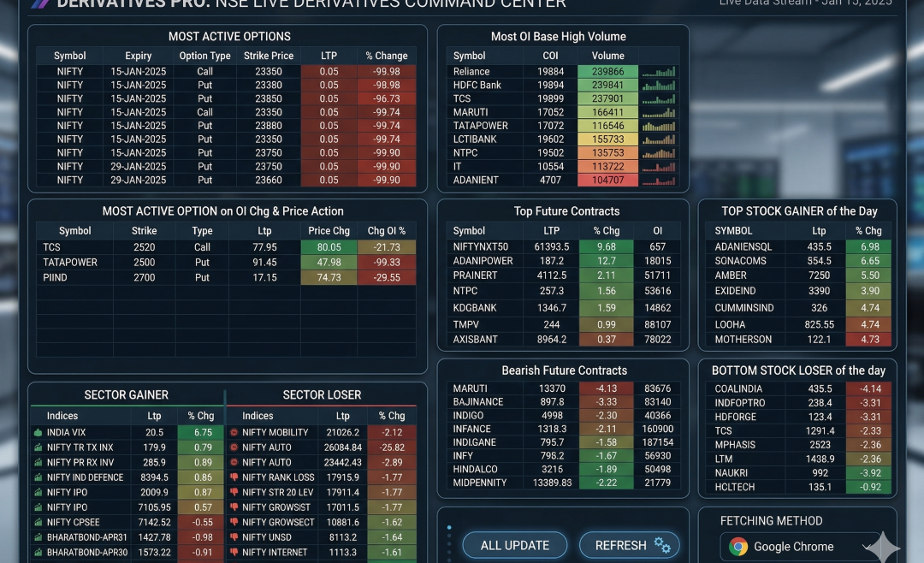Screen dimensions: 924x563
Task: Click the Volume column header
Action: (x=607, y=56)
